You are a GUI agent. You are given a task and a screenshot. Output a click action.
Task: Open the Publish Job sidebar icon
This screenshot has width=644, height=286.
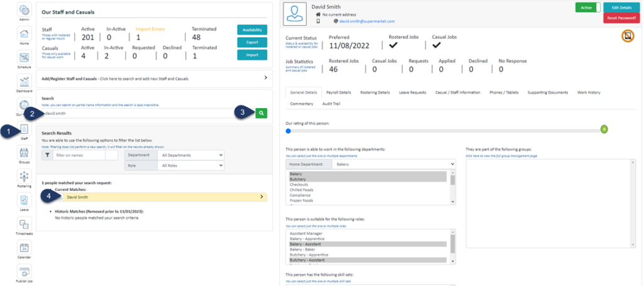click(x=25, y=272)
